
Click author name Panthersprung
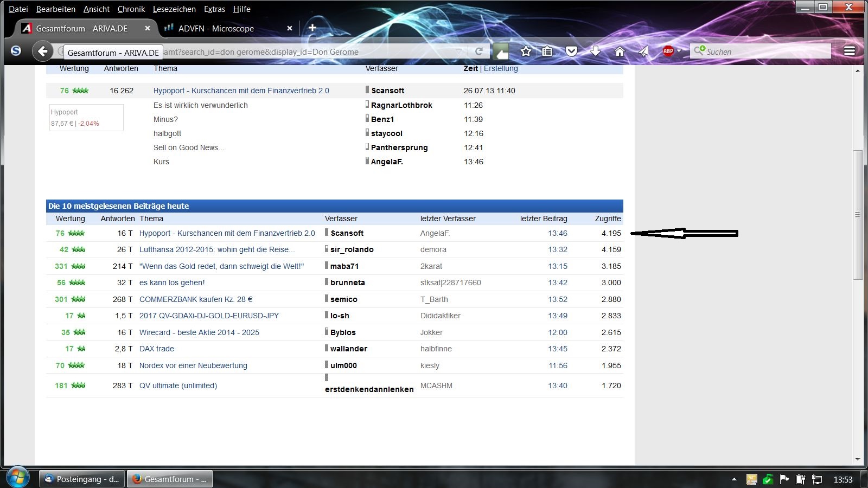pyautogui.click(x=399, y=147)
